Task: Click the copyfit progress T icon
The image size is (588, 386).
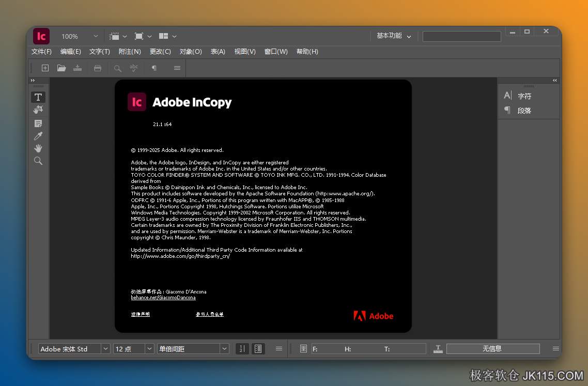Action: [x=438, y=349]
